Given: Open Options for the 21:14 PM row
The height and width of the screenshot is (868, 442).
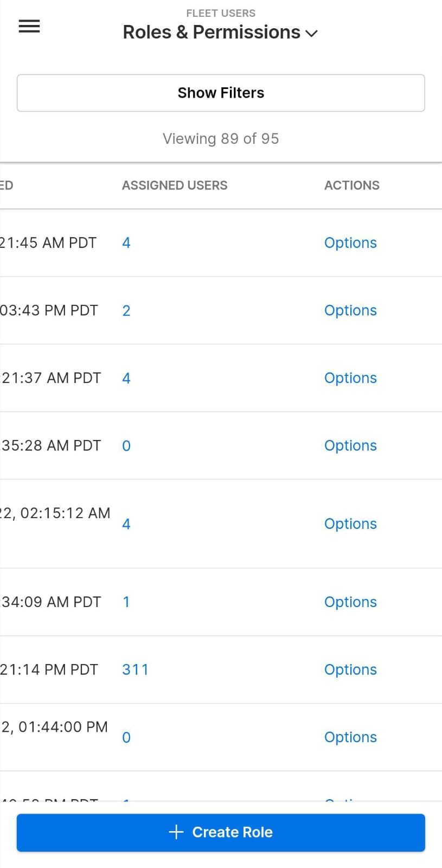Looking at the screenshot, I should coord(350,669).
